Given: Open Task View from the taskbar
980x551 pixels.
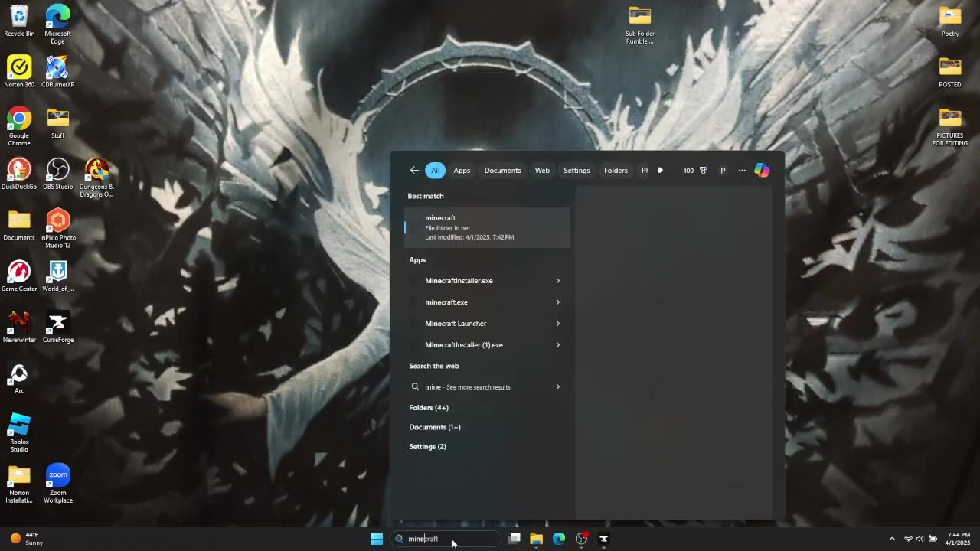Looking at the screenshot, I should tap(514, 539).
